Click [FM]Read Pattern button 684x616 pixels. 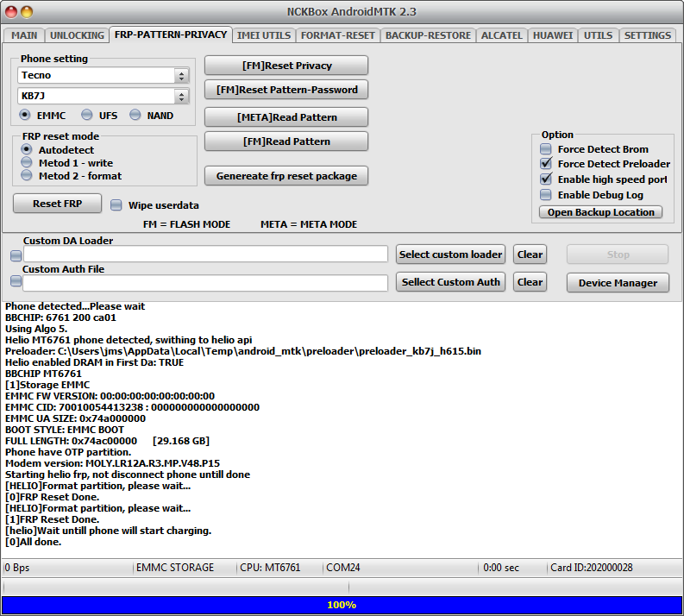click(286, 141)
